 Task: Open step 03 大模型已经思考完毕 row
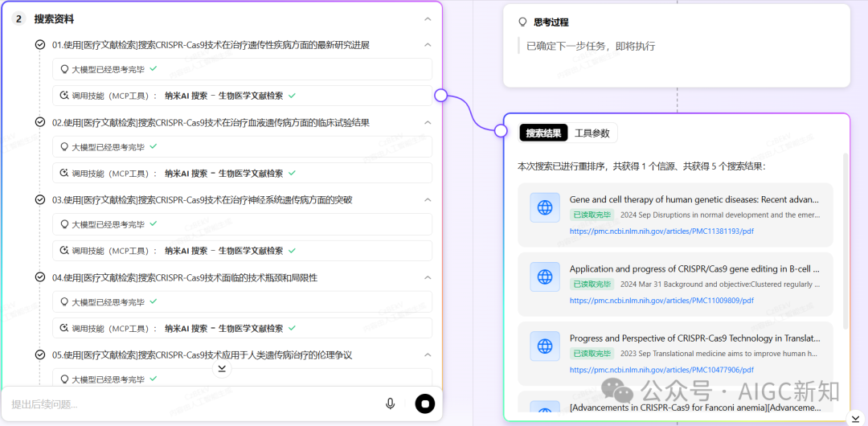pos(243,224)
